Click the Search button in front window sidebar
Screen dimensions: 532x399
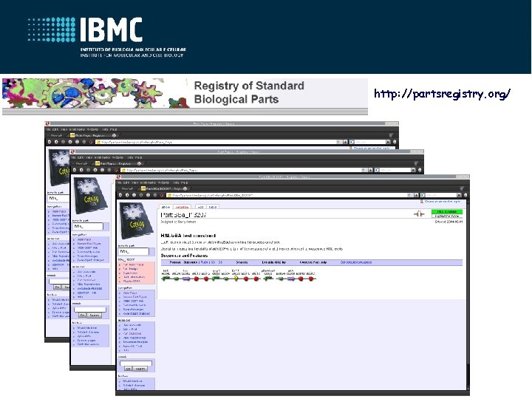(x=140, y=369)
